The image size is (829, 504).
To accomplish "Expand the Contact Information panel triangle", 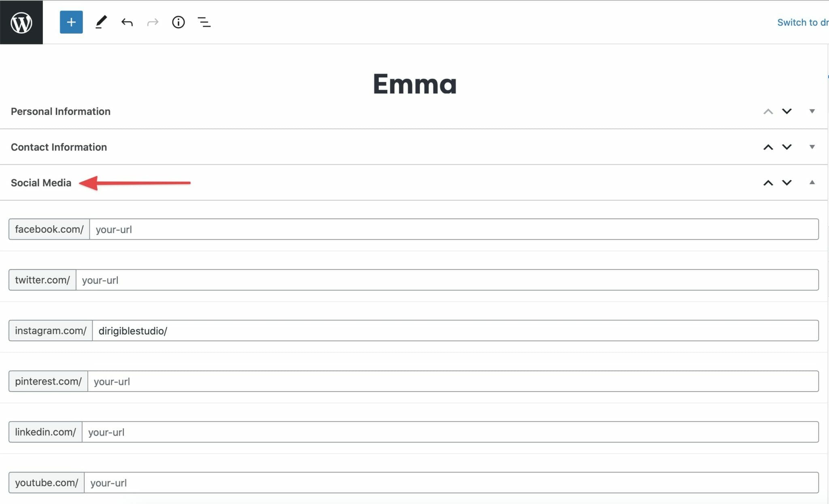I will tap(812, 147).
